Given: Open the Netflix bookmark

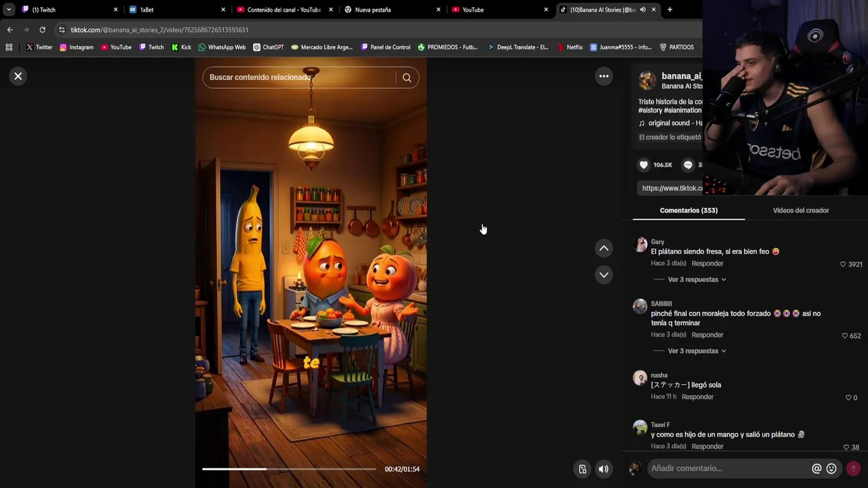Looking at the screenshot, I should pyautogui.click(x=570, y=47).
